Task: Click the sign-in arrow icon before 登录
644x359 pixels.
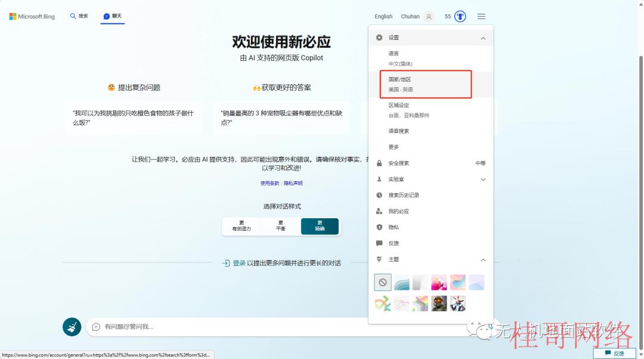Action: (226, 263)
